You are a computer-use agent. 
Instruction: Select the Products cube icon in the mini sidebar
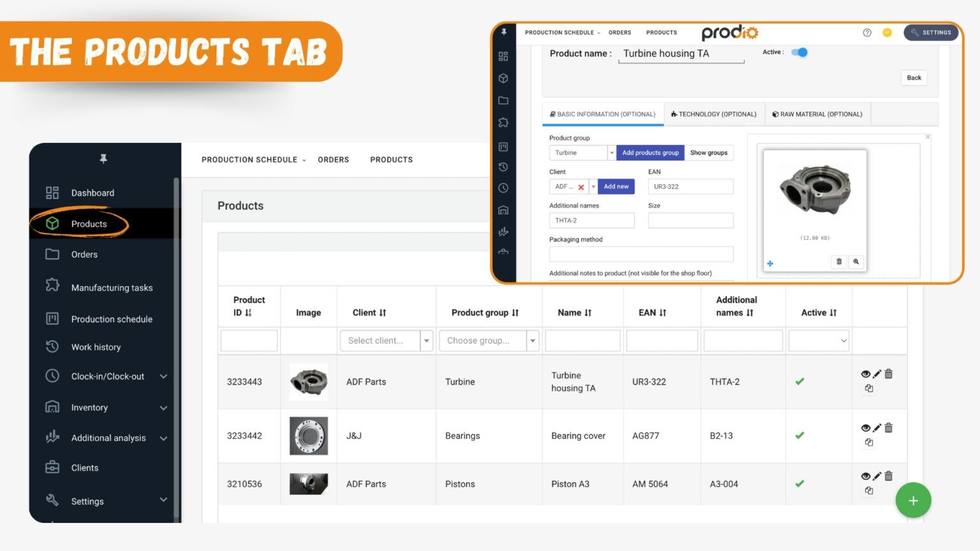[x=503, y=78]
